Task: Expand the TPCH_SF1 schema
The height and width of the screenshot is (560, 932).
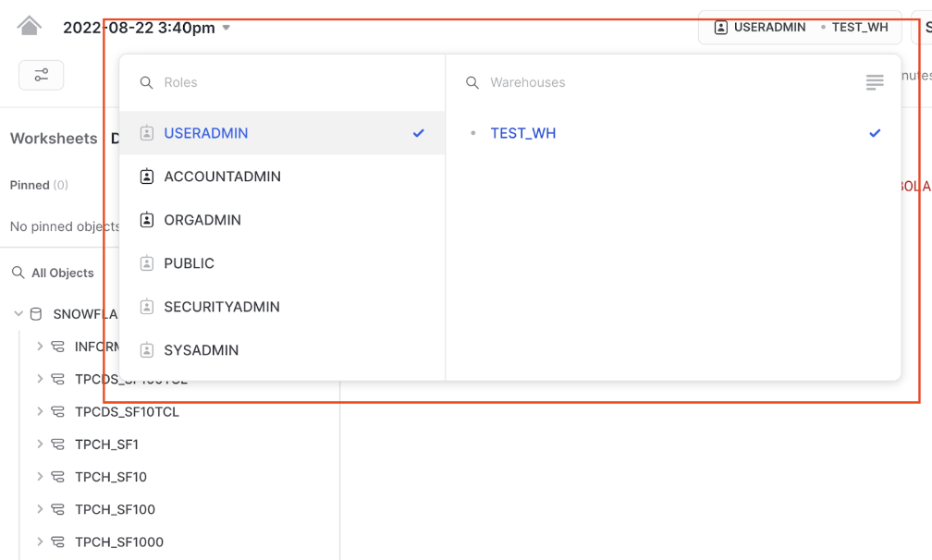Action: click(x=40, y=444)
